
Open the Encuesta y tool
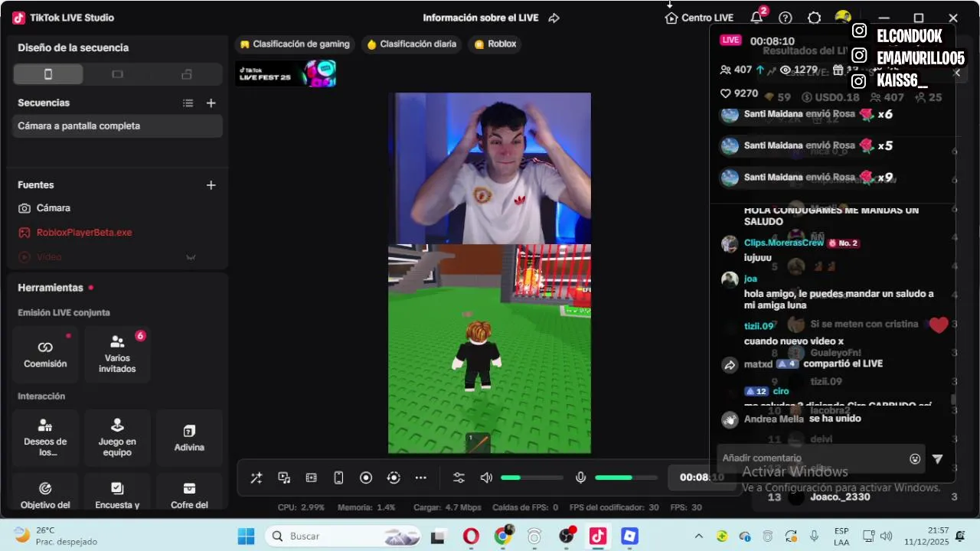117,492
